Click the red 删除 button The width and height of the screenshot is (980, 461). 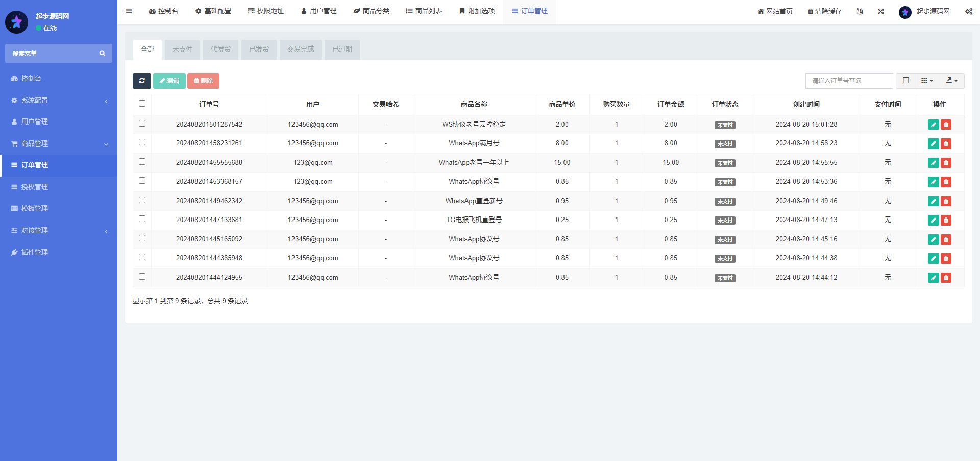tap(203, 81)
